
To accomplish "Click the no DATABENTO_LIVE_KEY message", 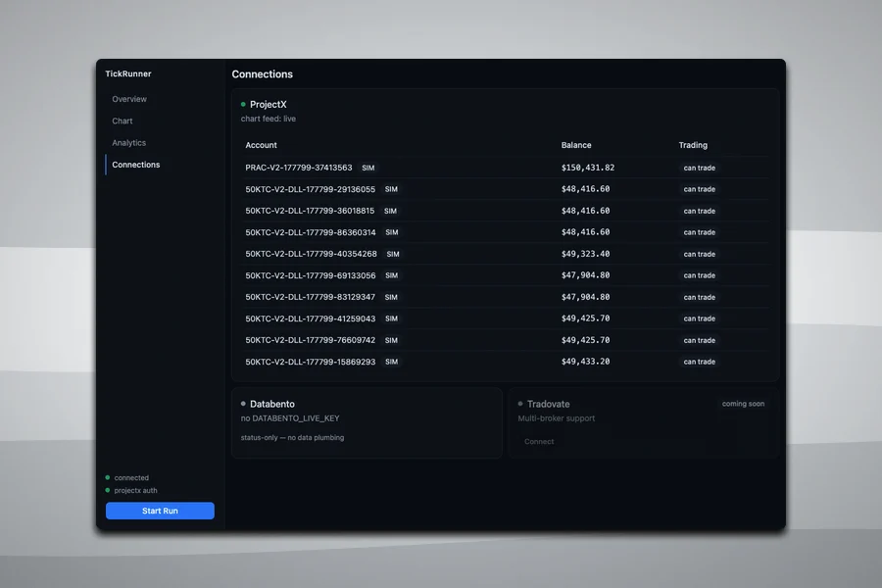I will tap(290, 418).
